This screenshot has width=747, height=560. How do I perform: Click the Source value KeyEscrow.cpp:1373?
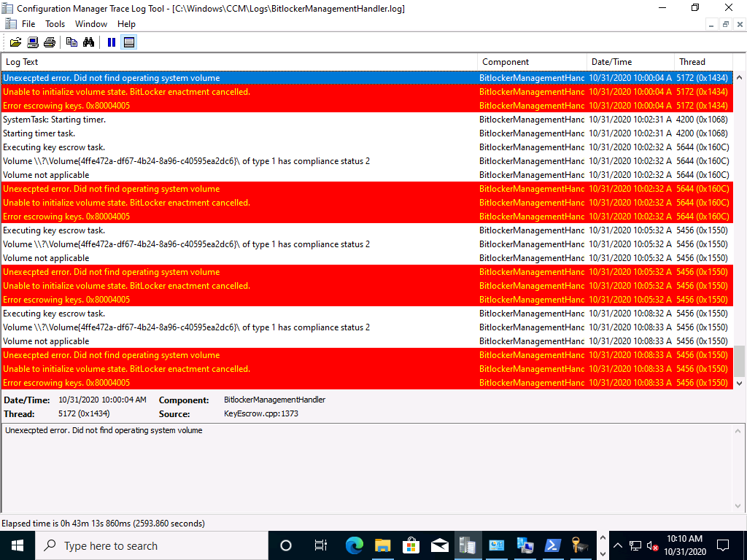click(x=261, y=413)
